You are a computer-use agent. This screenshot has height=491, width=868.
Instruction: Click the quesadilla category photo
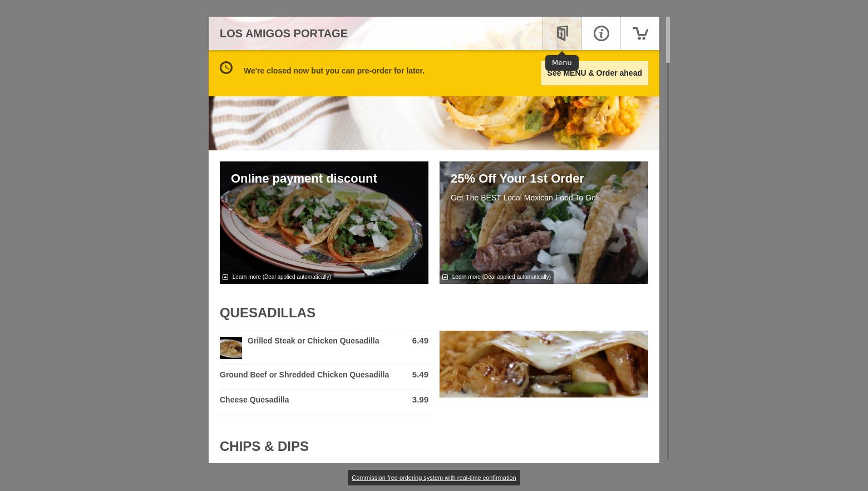pos(544,364)
